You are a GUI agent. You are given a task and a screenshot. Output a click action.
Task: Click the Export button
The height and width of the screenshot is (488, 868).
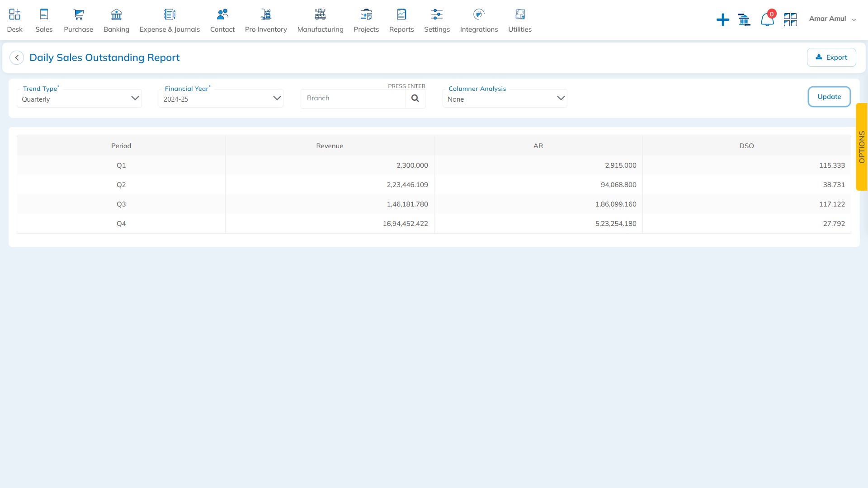[x=831, y=57]
